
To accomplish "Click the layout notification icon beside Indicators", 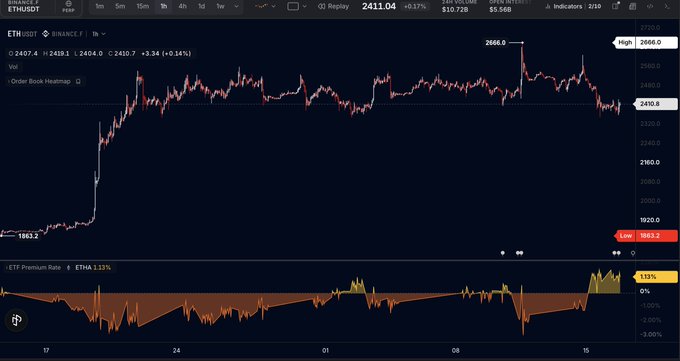I will tap(615, 6).
